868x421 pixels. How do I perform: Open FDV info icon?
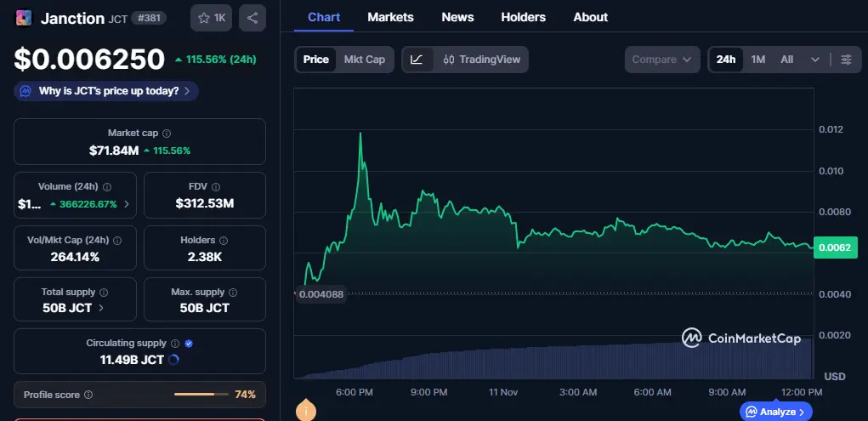[x=216, y=187]
